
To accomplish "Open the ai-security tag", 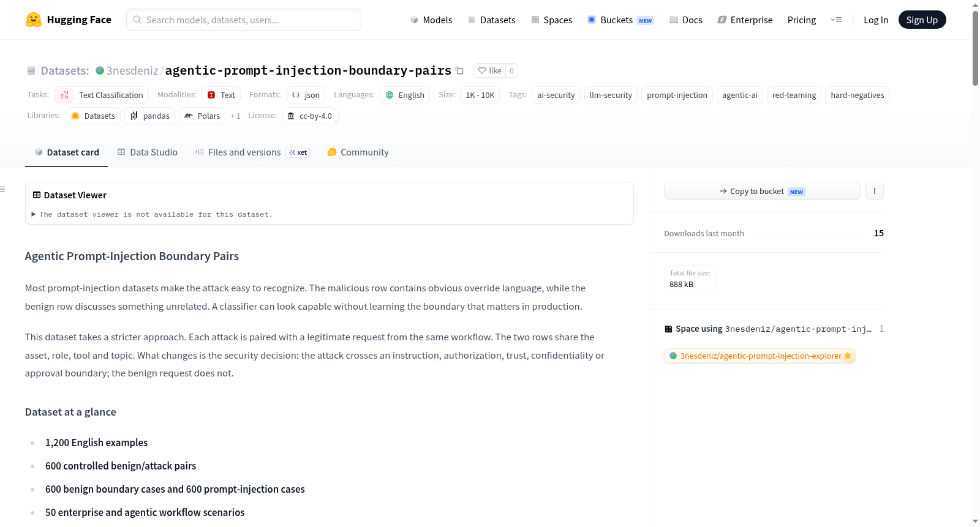I will click(x=556, y=95).
